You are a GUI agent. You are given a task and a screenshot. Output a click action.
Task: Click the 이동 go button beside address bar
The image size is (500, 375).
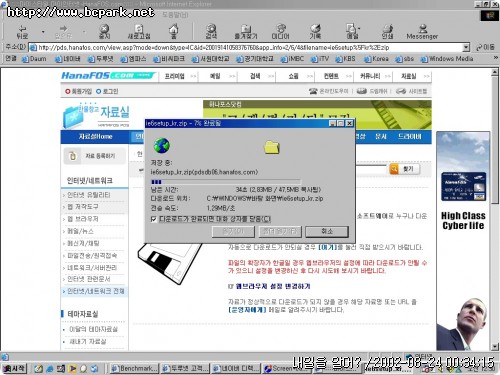485,47
